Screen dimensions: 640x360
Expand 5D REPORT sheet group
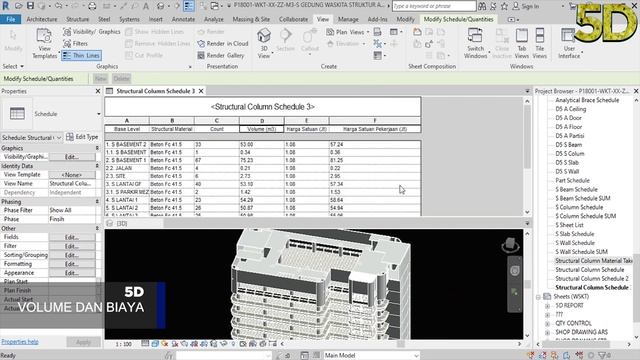[x=548, y=306]
